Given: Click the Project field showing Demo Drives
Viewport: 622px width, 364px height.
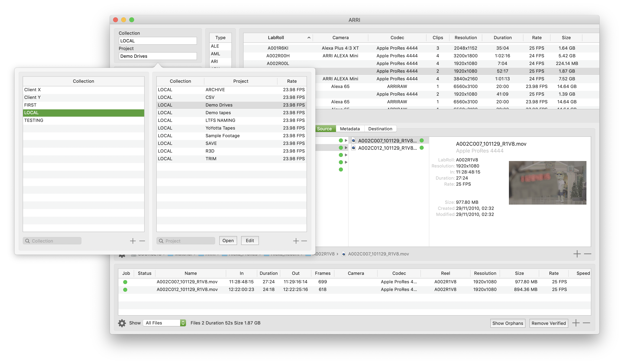Looking at the screenshot, I should [158, 56].
